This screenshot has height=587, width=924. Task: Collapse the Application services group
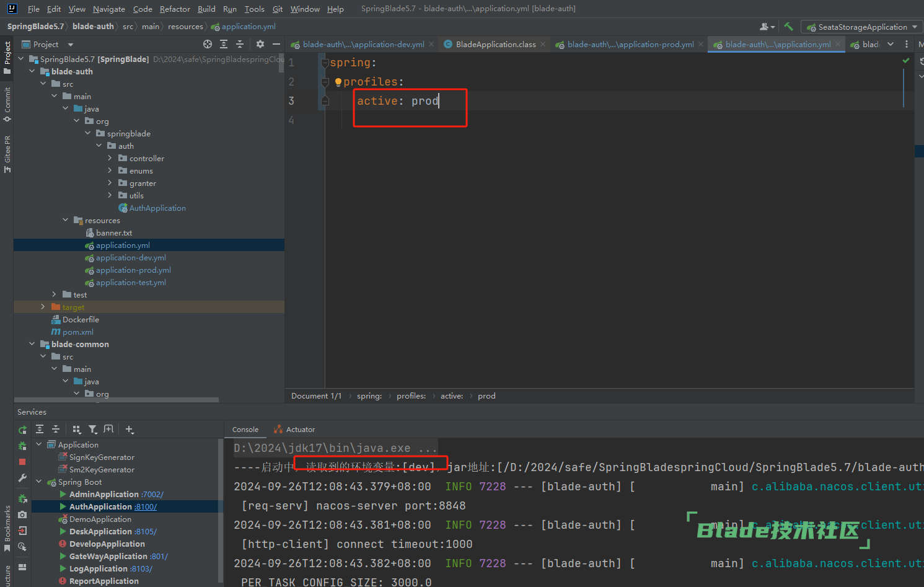click(x=39, y=444)
